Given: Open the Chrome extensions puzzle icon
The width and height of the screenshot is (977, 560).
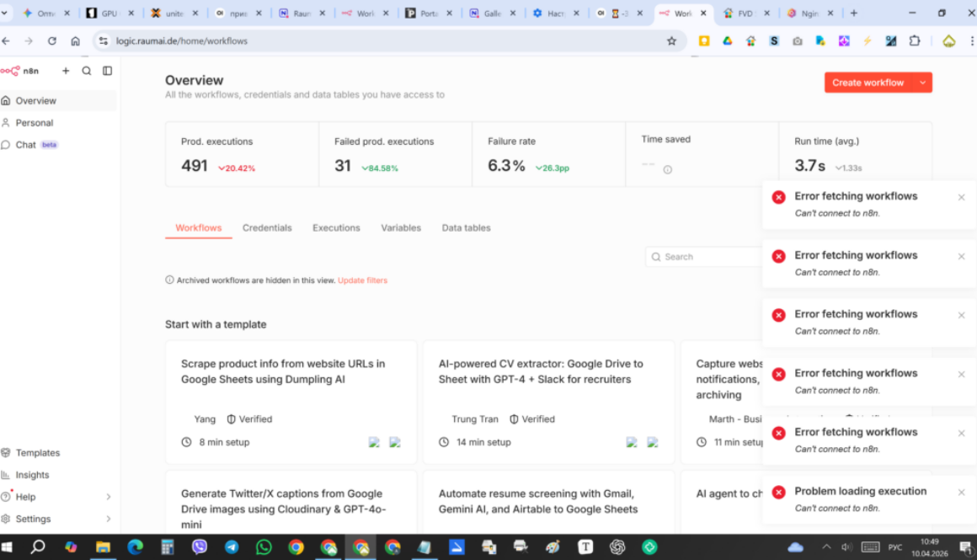Looking at the screenshot, I should pos(914,41).
